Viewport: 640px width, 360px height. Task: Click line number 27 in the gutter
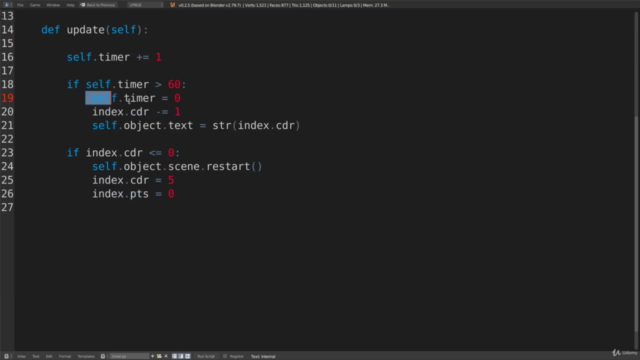coord(7,207)
